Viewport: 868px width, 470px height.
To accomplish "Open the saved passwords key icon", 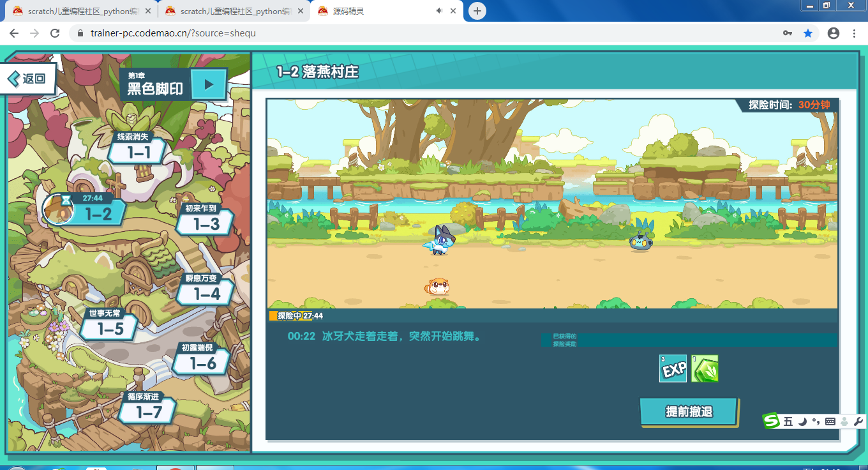I will (788, 33).
